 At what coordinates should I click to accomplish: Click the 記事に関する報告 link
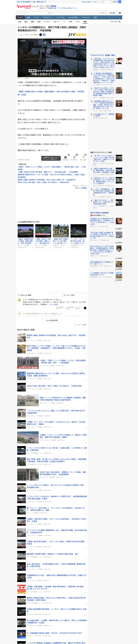tap(24, 159)
